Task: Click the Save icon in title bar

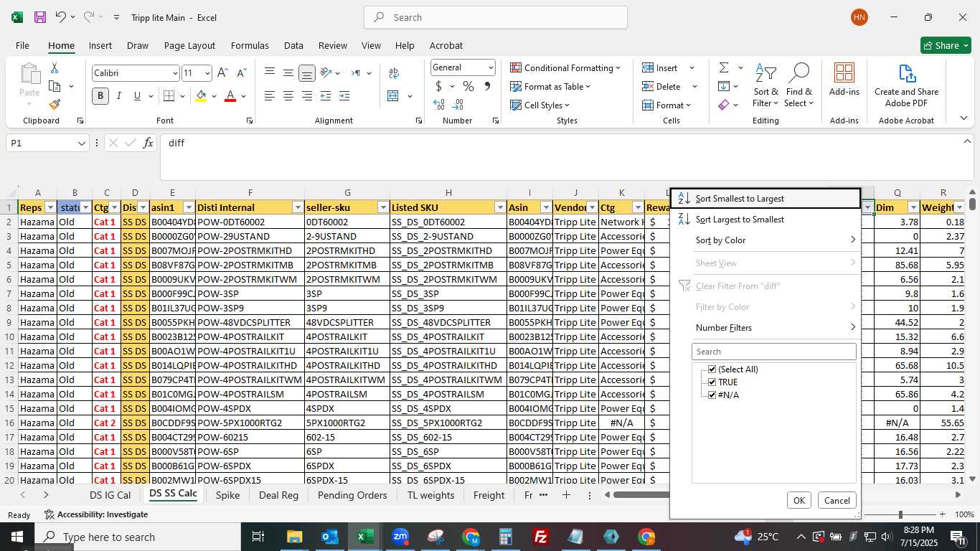Action: [x=40, y=17]
